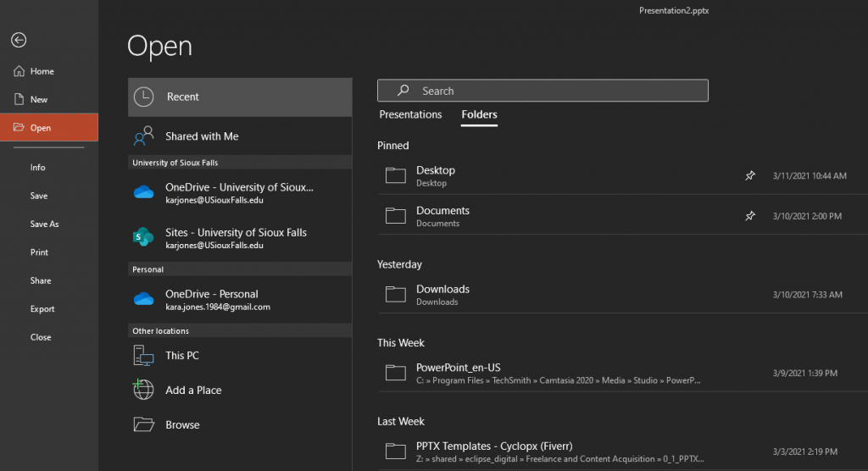Screen dimensions: 868x471
Task: Click the Shared with Me people icon
Action: (143, 136)
